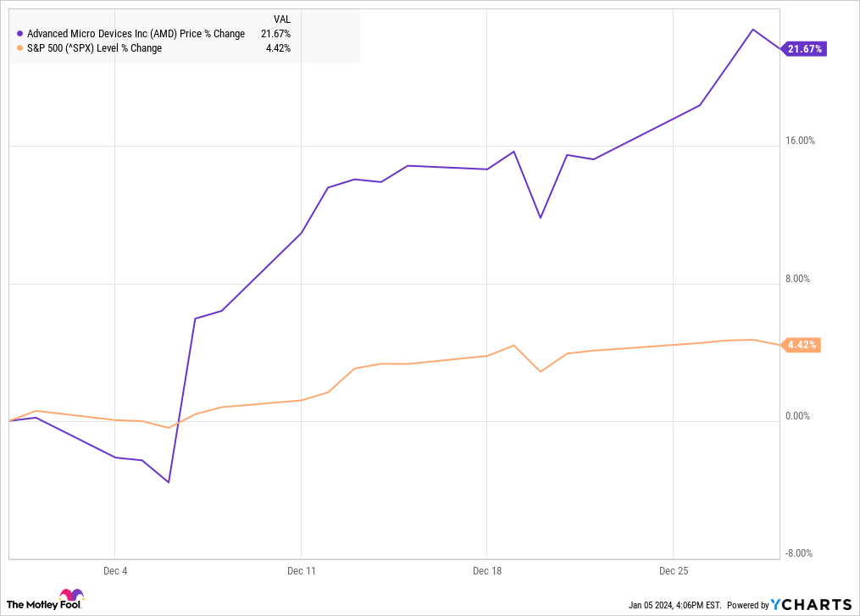The width and height of the screenshot is (860, 616).
Task: Click the Powered by text
Action: [747, 606]
